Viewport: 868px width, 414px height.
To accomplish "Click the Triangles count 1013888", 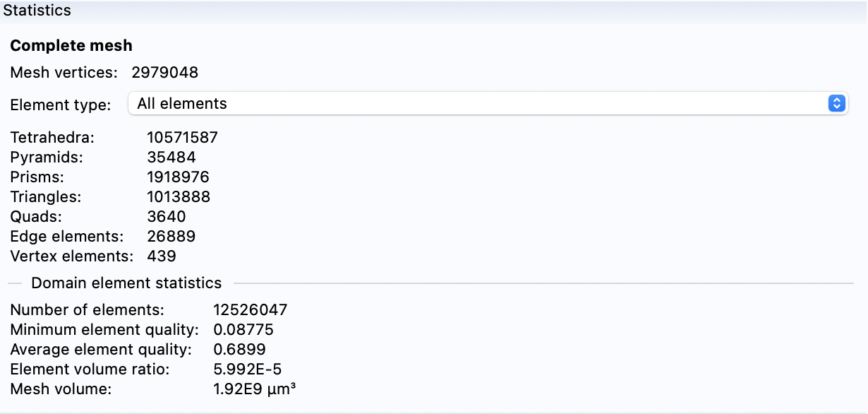I will [x=179, y=196].
